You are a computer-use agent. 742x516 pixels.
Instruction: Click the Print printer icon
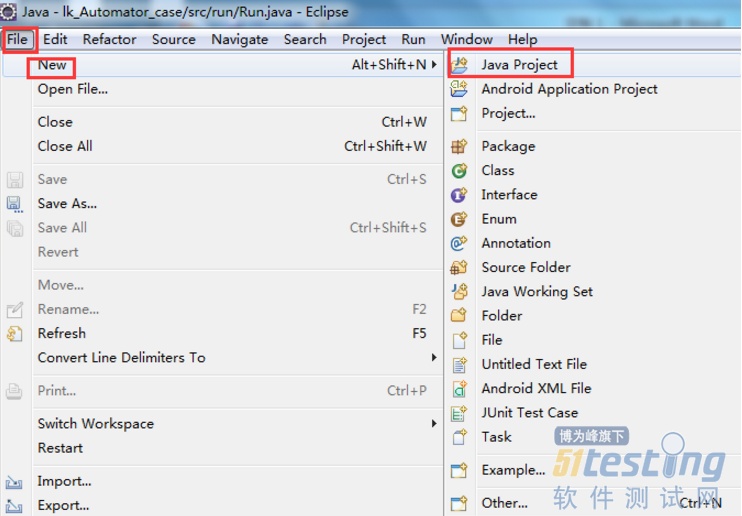coord(14,391)
